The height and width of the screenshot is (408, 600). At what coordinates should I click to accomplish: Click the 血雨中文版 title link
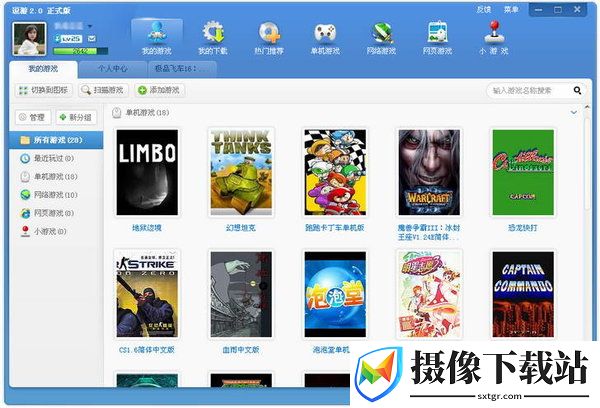pos(241,350)
